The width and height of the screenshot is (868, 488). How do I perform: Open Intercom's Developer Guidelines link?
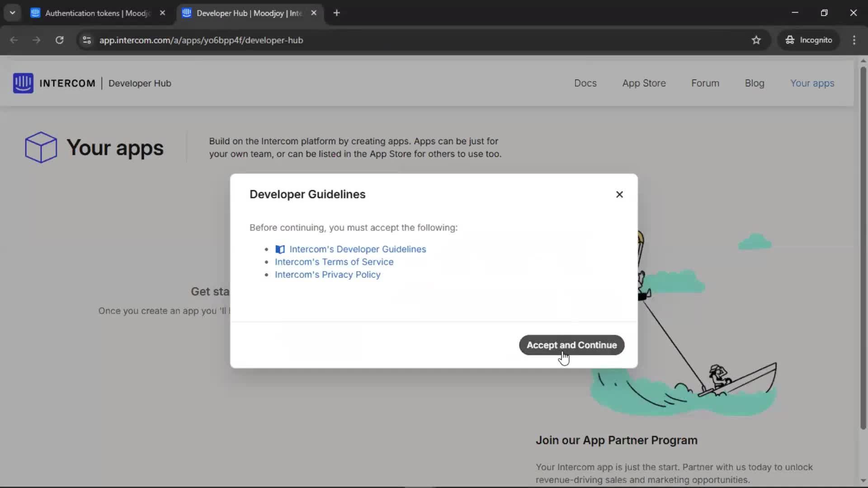[358, 249]
